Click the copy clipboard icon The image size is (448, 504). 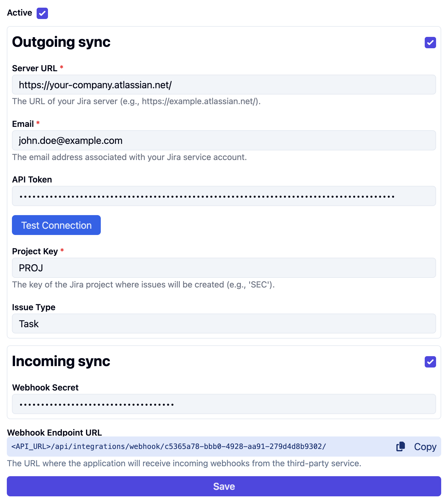(401, 446)
